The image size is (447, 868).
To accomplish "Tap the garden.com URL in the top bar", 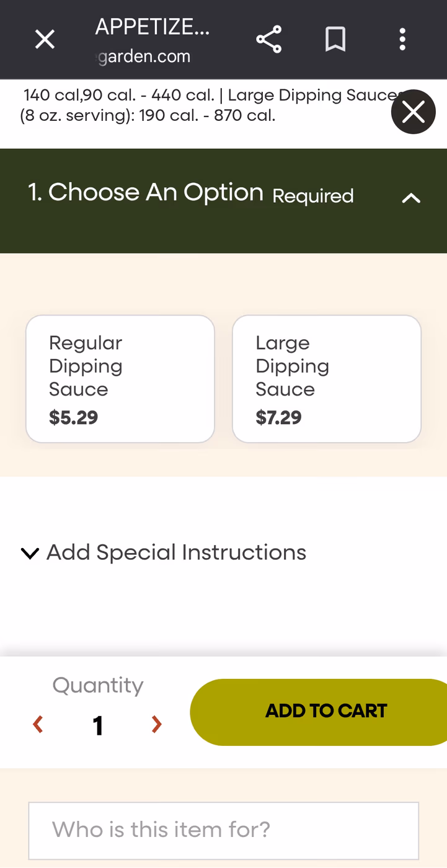I will coord(144,56).
